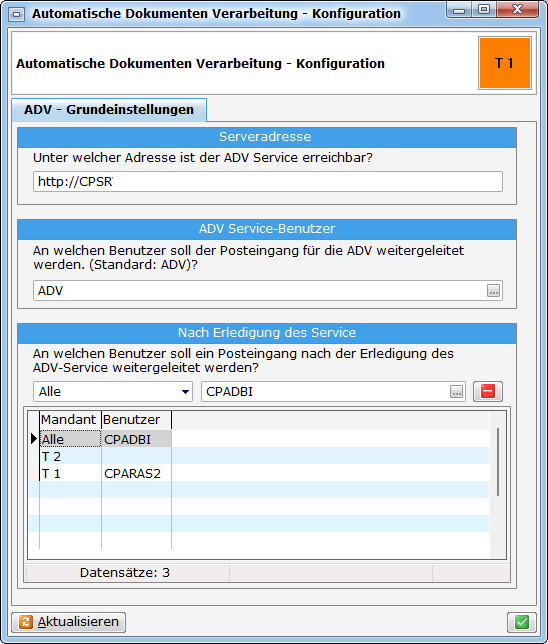
Task: Click the green checkmark confirm button
Action: point(522,622)
